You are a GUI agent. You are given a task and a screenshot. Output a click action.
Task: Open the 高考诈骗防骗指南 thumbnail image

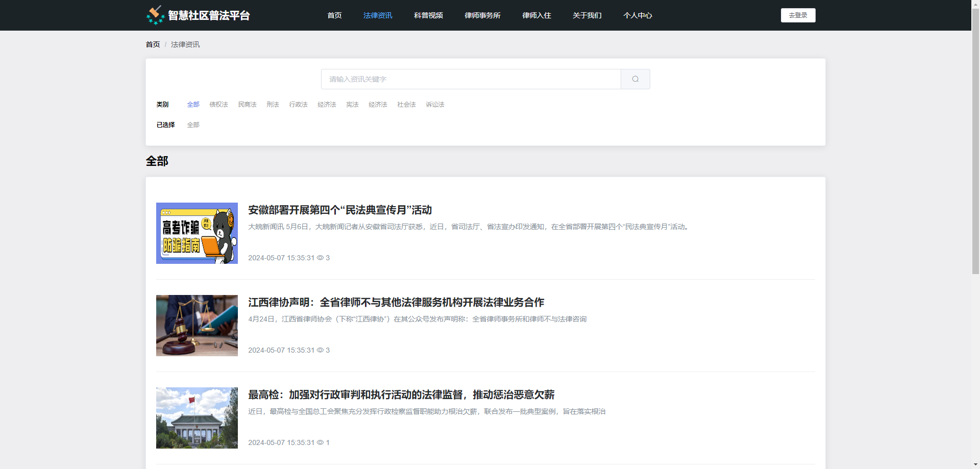tap(197, 233)
